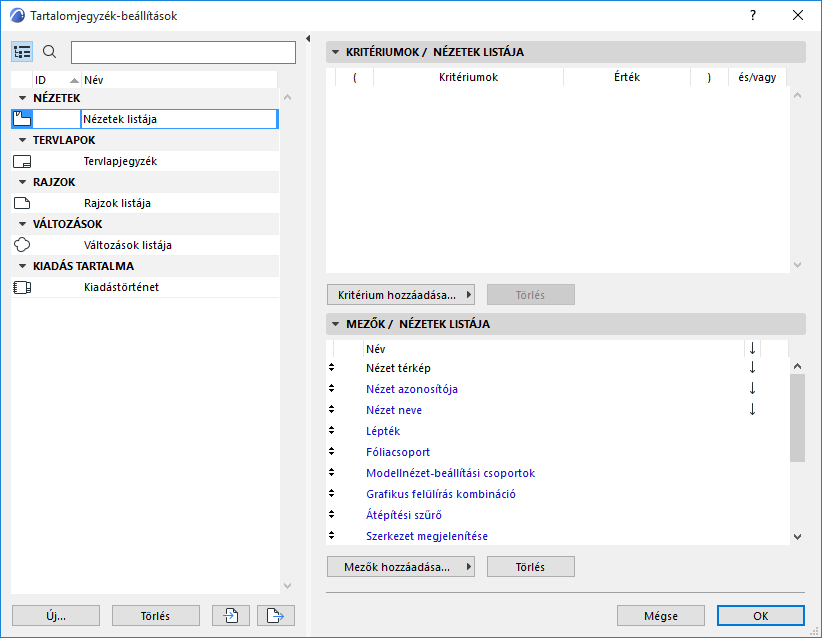Select the Tervlapjegyzék sheet icon

point(22,161)
